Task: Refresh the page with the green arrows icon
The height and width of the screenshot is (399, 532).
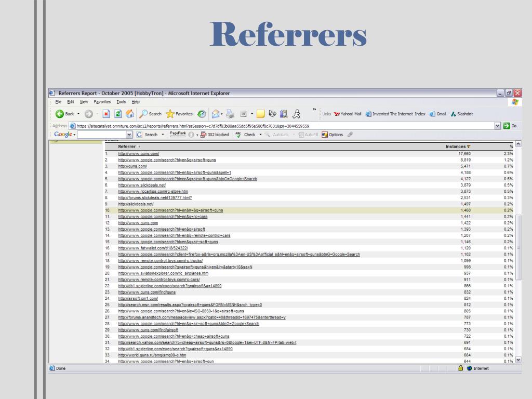Action: [118, 114]
